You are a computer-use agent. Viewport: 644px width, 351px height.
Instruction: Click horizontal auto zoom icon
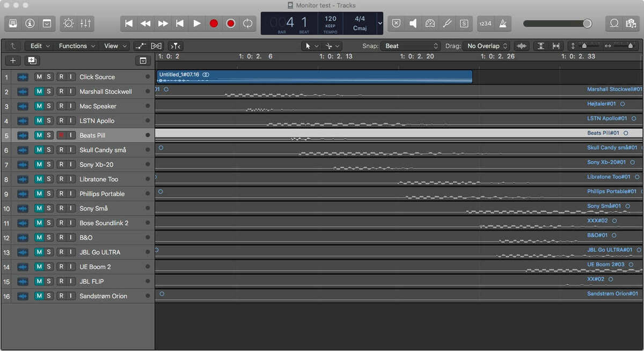556,46
